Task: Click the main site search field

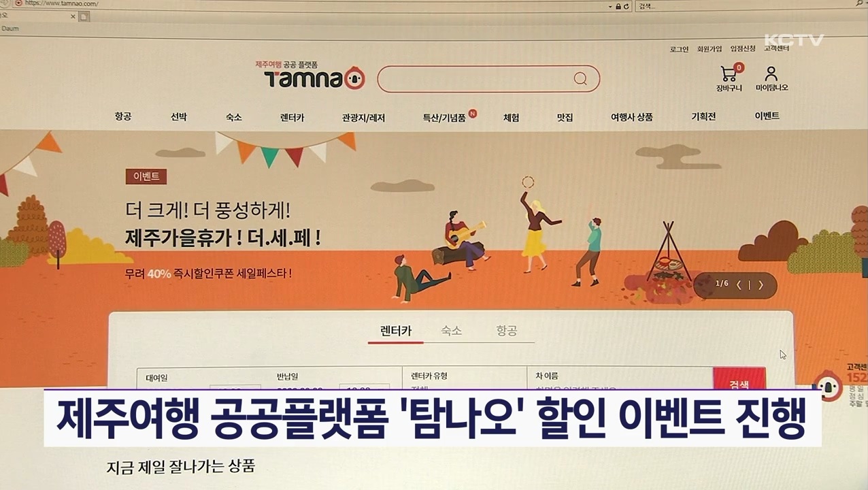Action: click(476, 79)
